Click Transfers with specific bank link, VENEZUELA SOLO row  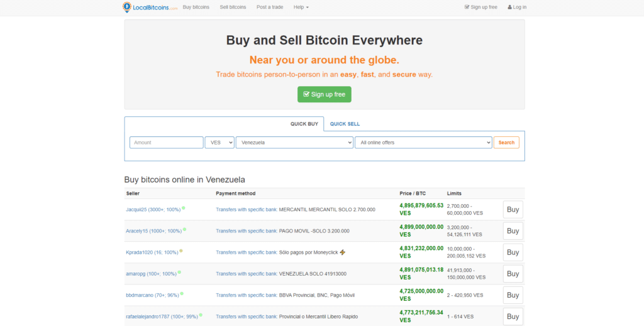[247, 273]
